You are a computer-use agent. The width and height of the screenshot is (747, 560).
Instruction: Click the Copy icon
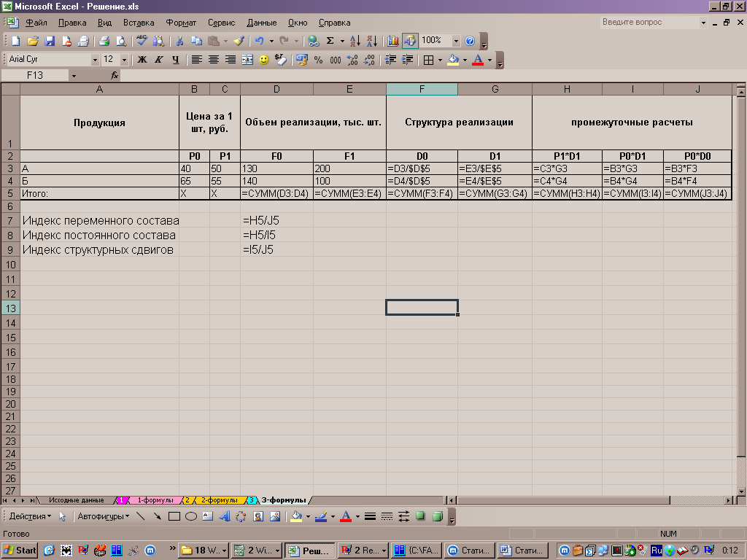[x=196, y=41]
